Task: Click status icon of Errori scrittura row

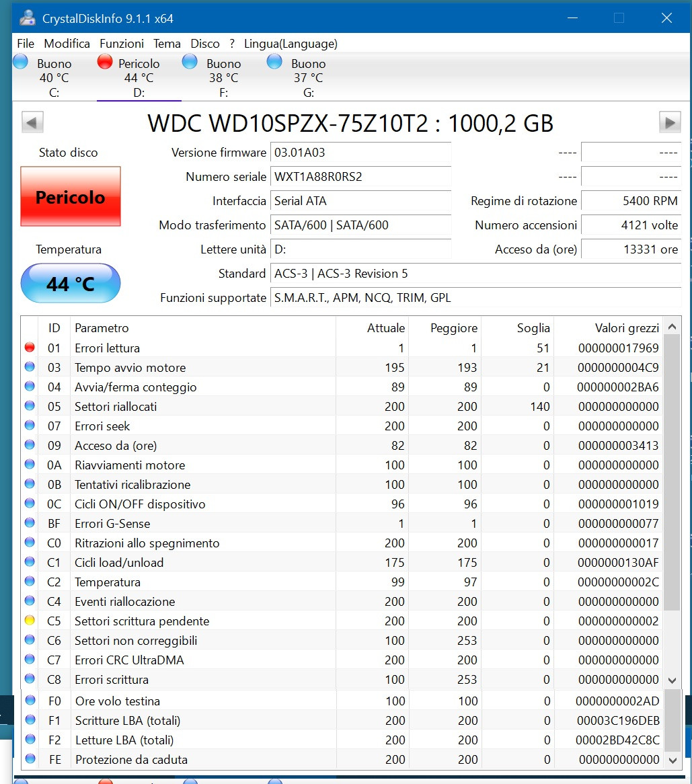Action: 30,678
